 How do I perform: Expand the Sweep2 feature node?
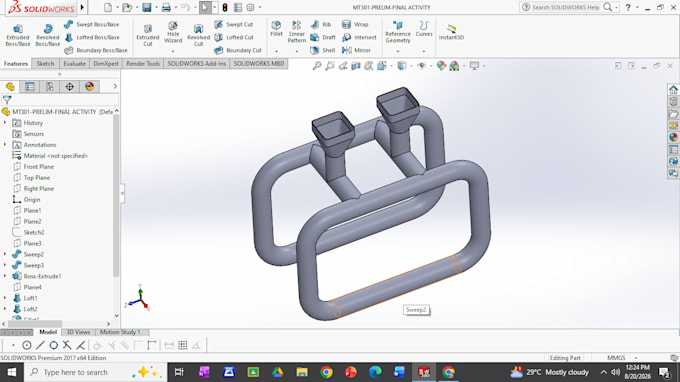(5, 255)
